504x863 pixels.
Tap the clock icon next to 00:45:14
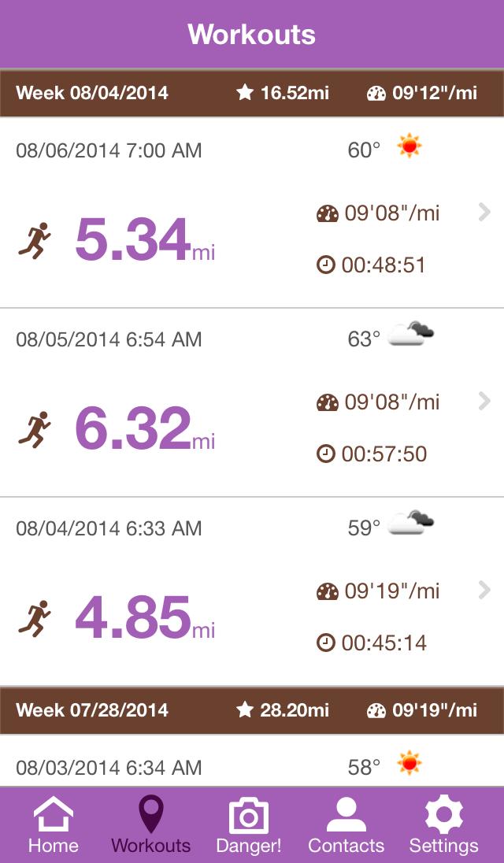[x=326, y=643]
